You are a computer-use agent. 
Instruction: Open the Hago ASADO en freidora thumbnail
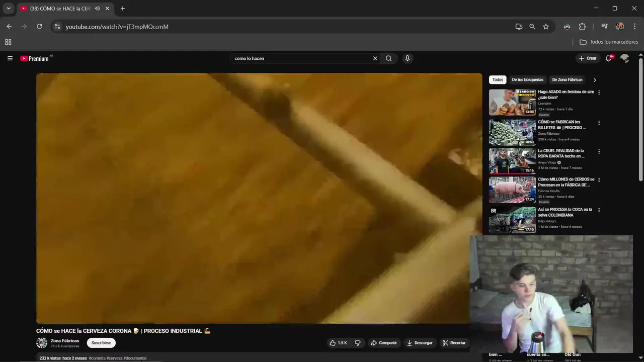click(512, 102)
